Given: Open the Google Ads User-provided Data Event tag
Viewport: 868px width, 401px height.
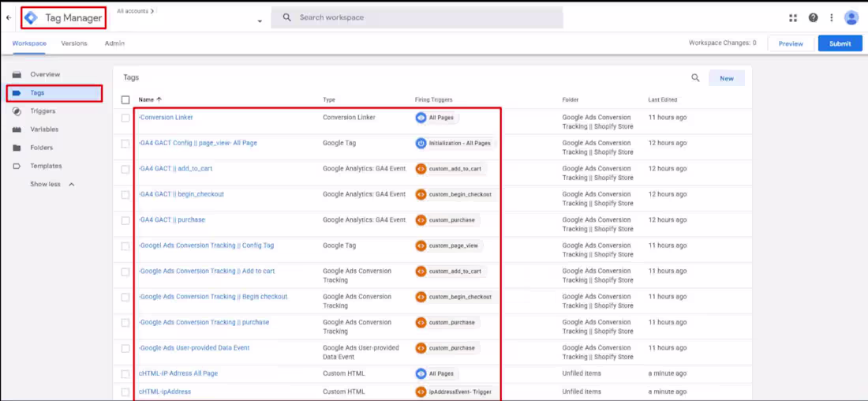Looking at the screenshot, I should coord(194,348).
